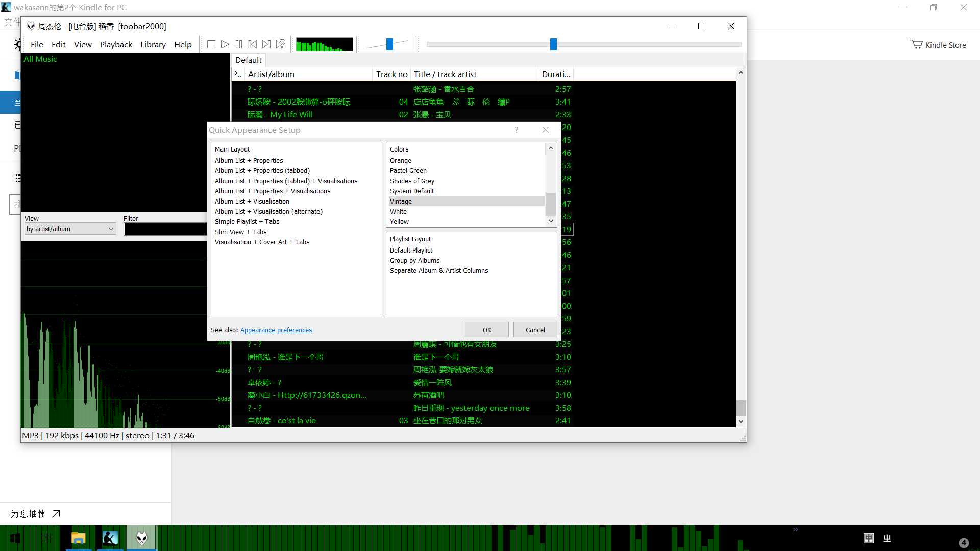The image size is (980, 551).
Task: Click playlist scrollbar down arrow
Action: [741, 421]
